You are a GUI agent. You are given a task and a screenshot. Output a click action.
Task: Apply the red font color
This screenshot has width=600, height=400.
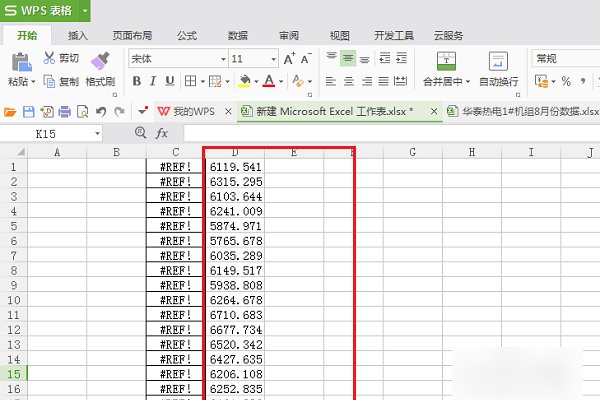pyautogui.click(x=269, y=81)
